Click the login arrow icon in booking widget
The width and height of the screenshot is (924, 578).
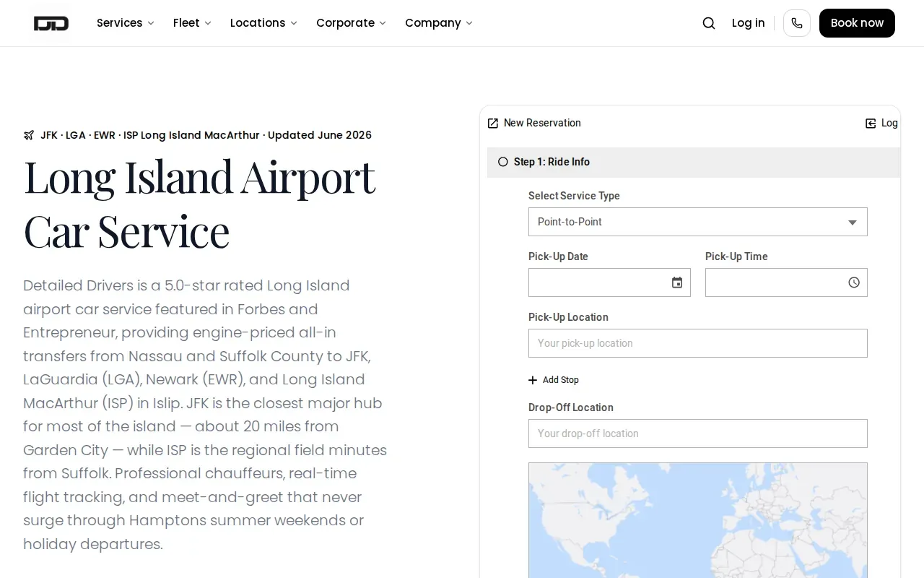point(871,124)
